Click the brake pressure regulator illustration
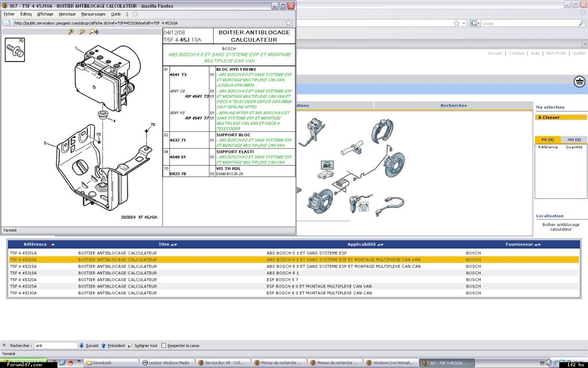 click(x=359, y=204)
